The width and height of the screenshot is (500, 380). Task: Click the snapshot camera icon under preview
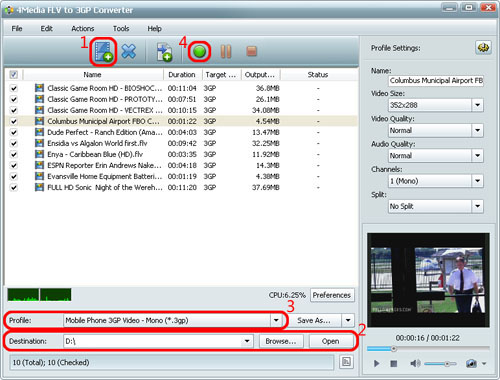[x=471, y=363]
